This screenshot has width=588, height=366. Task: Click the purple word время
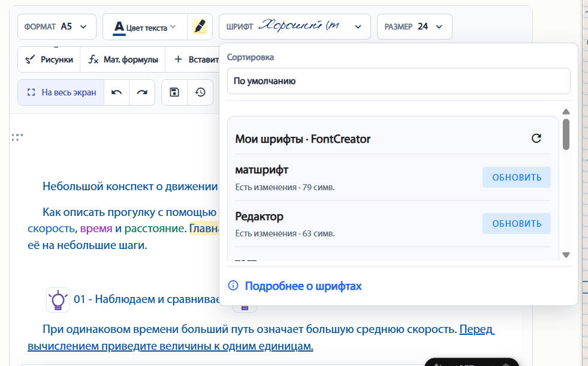[x=96, y=228]
